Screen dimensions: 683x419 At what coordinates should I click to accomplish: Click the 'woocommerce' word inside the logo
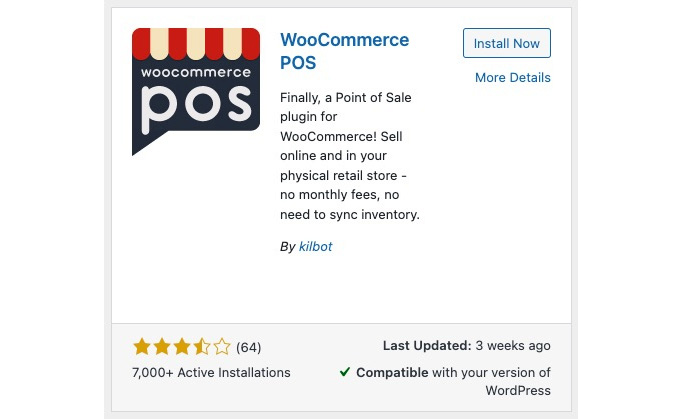click(196, 72)
